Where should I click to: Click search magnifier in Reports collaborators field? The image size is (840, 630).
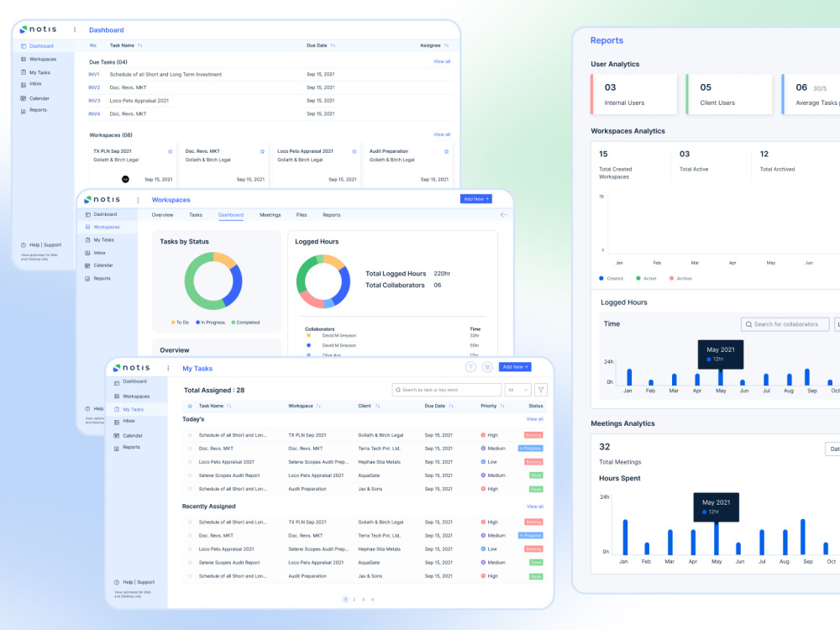749,324
